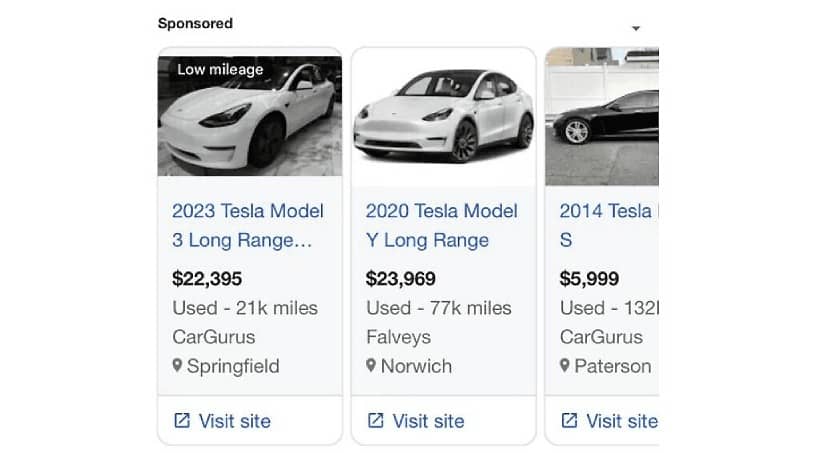
Task: Click the Falveys seller name
Action: coord(398,337)
